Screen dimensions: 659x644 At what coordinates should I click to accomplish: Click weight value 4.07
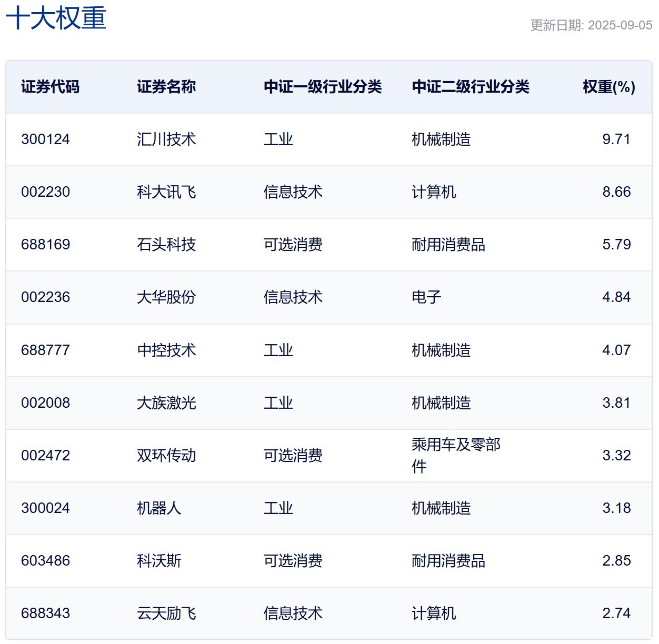(616, 350)
